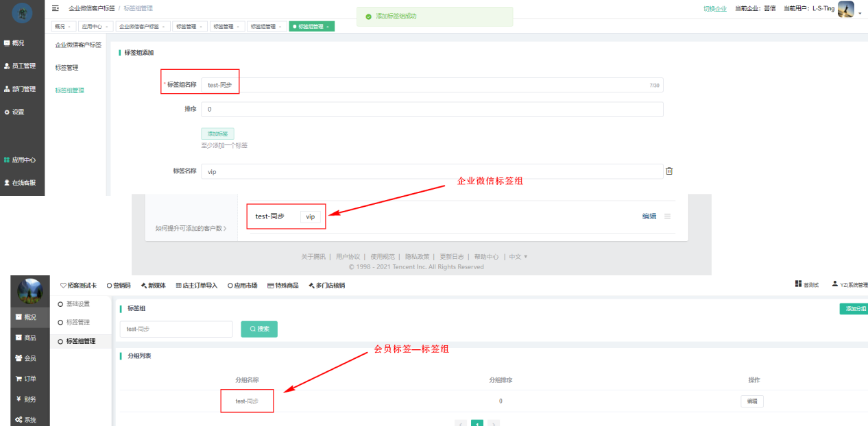
Task: Click the grid icon beside 营测试
Action: click(x=798, y=284)
